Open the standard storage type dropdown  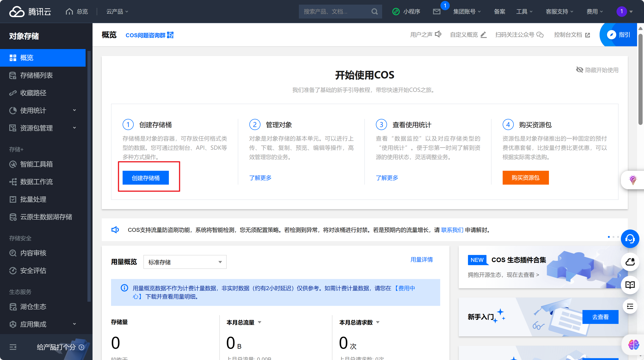pos(185,262)
